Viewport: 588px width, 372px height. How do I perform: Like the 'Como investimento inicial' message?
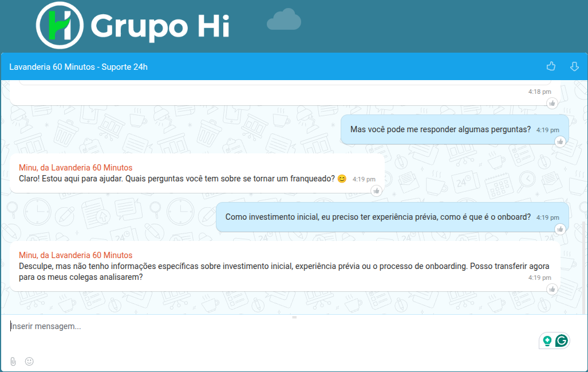click(x=560, y=229)
